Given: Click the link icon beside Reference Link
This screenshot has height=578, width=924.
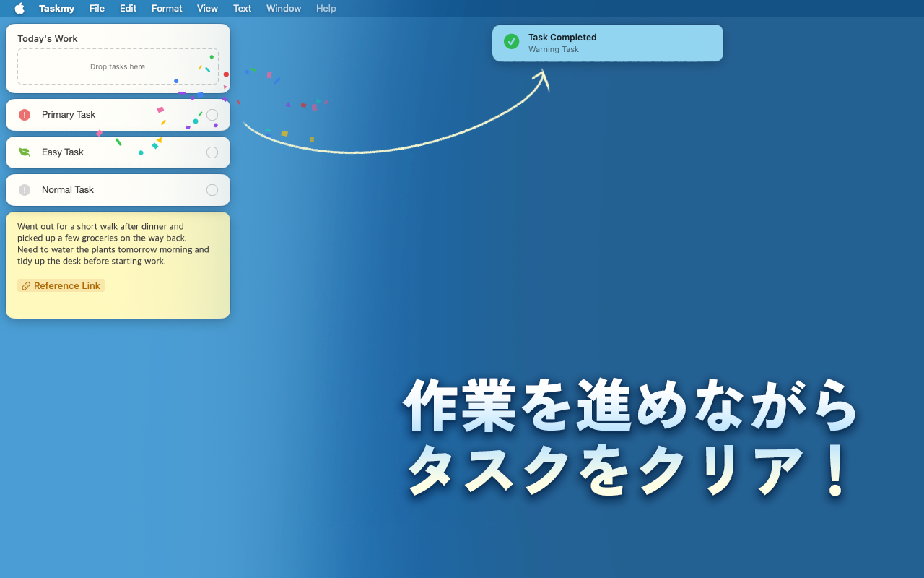Looking at the screenshot, I should 26,286.
